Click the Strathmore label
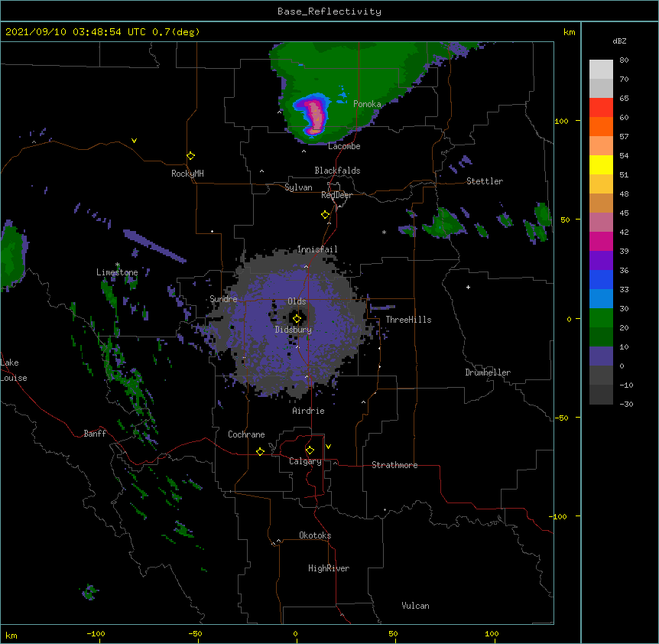The width and height of the screenshot is (659, 644). coord(394,465)
